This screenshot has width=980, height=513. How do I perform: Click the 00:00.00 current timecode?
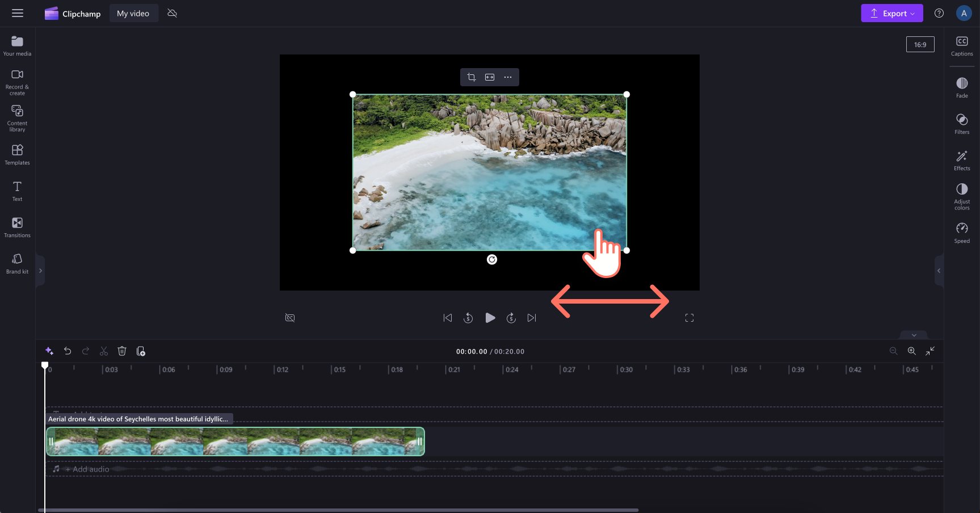[x=472, y=352]
